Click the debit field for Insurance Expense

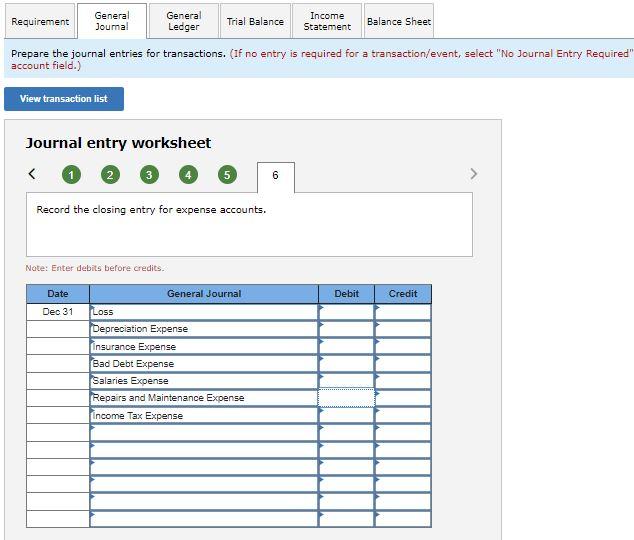pos(347,346)
